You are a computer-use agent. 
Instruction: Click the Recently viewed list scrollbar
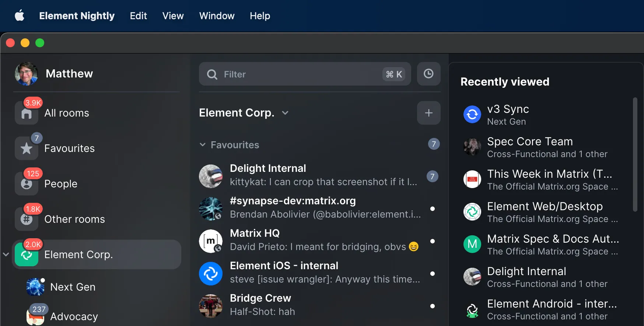[x=635, y=155]
